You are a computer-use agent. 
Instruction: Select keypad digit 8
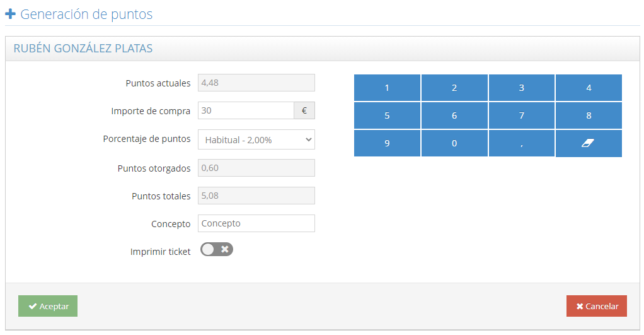point(589,115)
